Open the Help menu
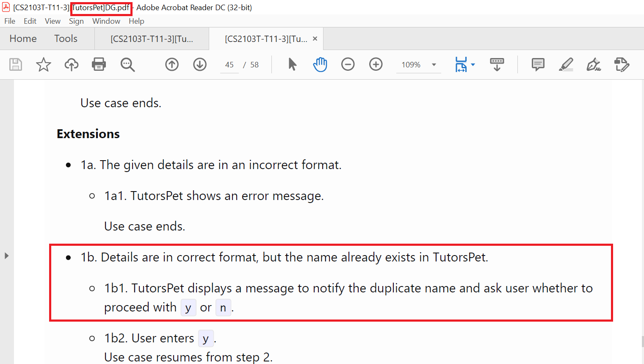This screenshot has height=364, width=644. 136,21
